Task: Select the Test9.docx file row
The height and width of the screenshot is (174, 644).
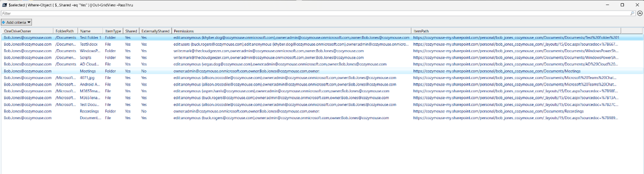Action: coord(322,44)
